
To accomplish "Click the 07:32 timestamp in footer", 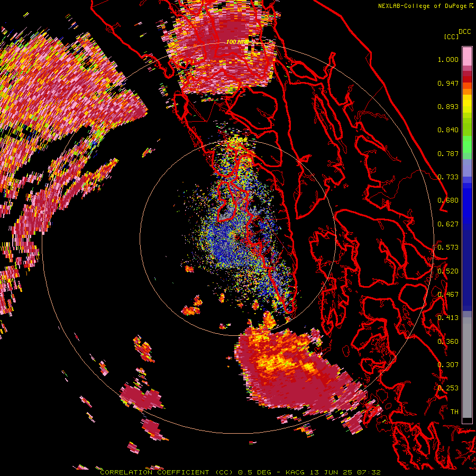I will click(369, 472).
